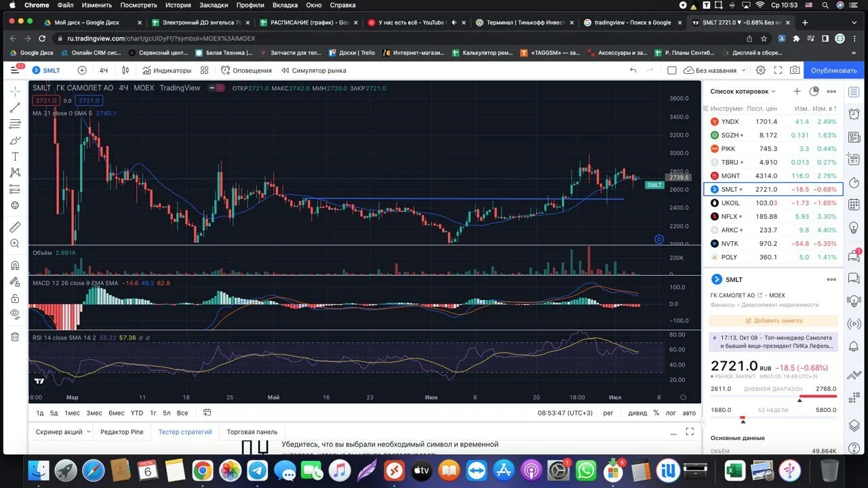
Task: Open the session 'рег' selector
Action: 608,413
